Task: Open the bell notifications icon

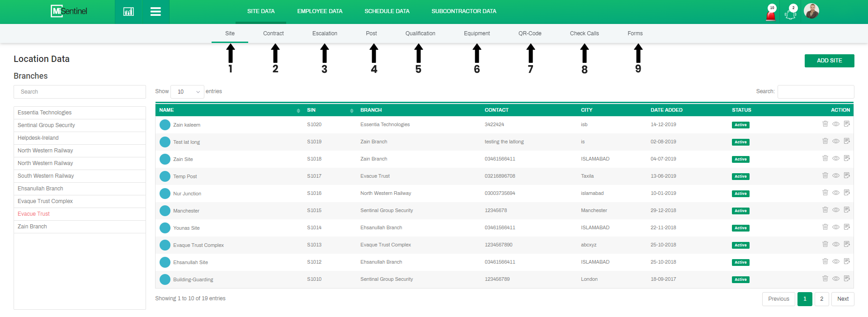Action: click(790, 13)
